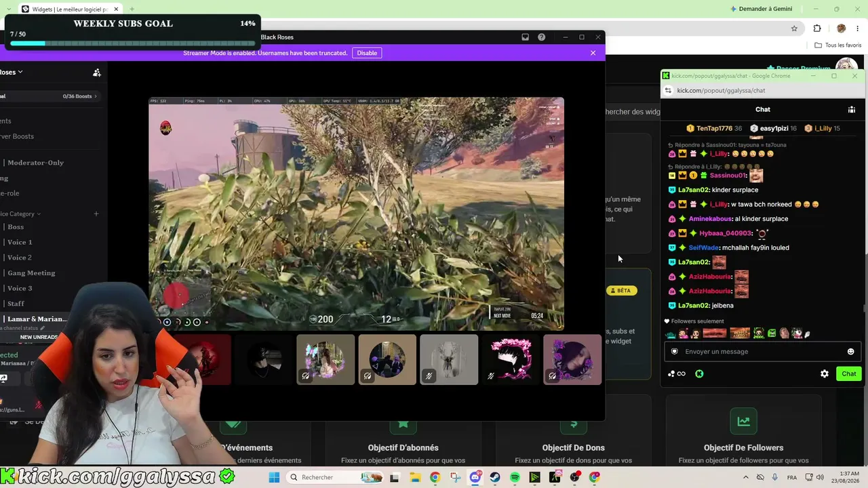
Task: Focus the shared game stream video
Action: (x=356, y=213)
